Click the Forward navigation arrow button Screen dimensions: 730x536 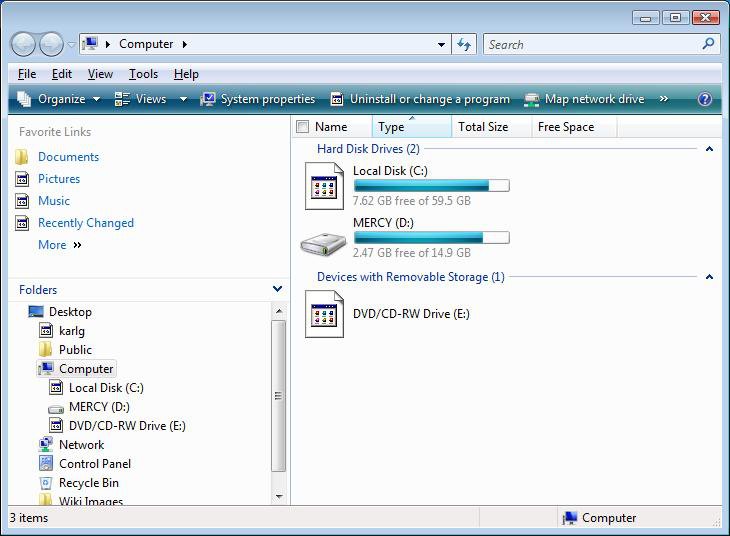(x=51, y=45)
